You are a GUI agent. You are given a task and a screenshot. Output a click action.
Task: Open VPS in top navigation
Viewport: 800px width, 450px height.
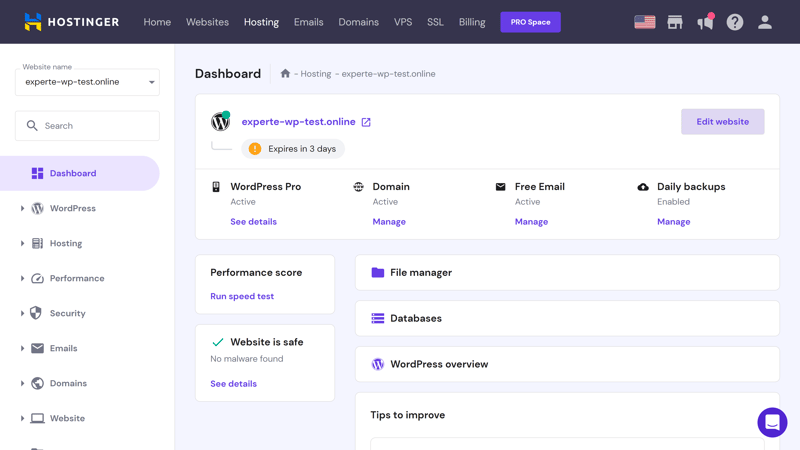403,22
